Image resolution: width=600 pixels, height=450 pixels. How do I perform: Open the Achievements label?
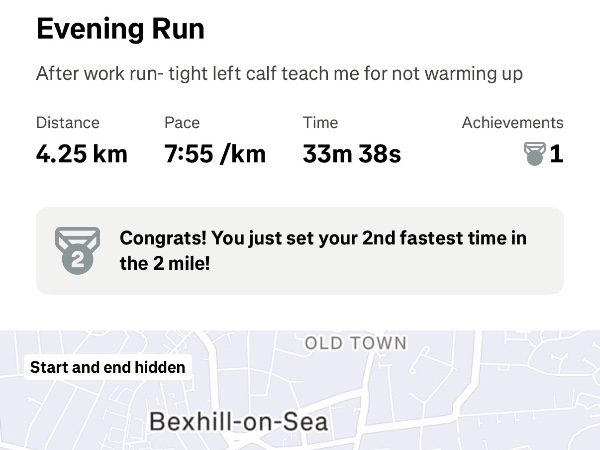[512, 123]
